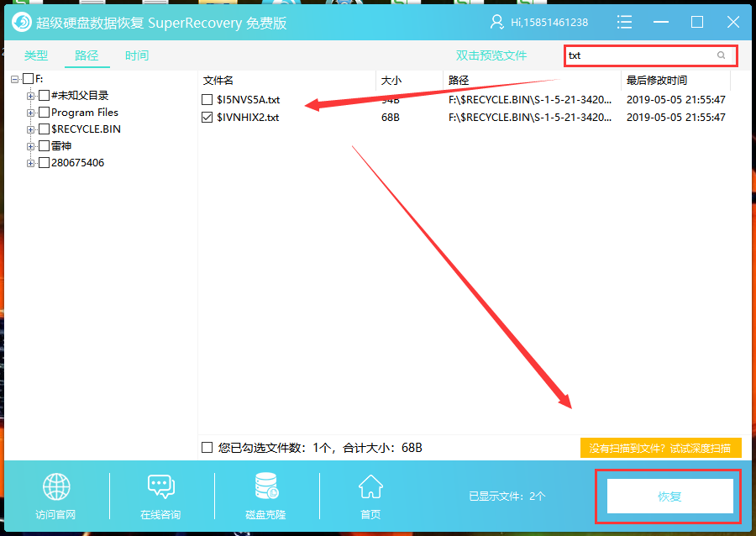This screenshot has width=756, height=536.
Task: Switch to the 路径 tab
Action: coord(87,55)
